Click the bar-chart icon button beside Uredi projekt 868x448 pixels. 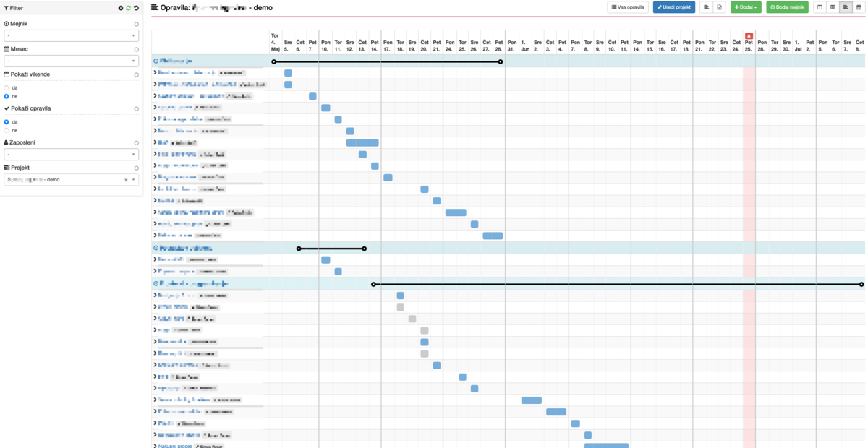706,7
